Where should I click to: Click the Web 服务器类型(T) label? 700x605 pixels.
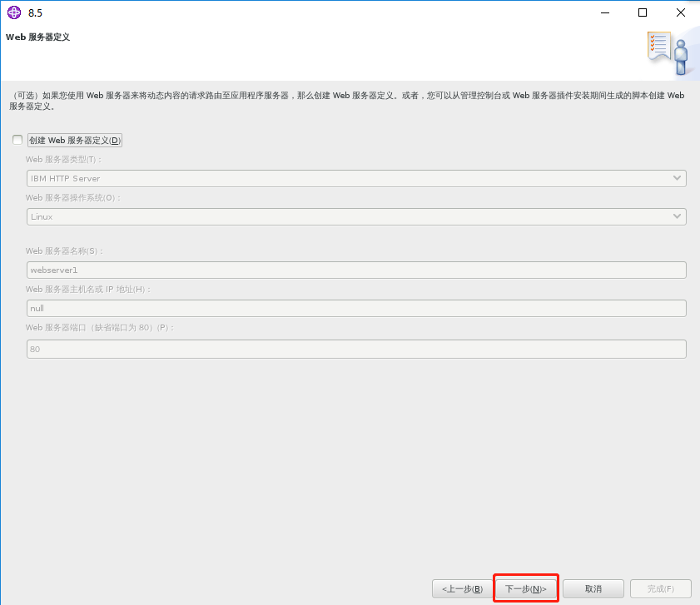[64, 160]
